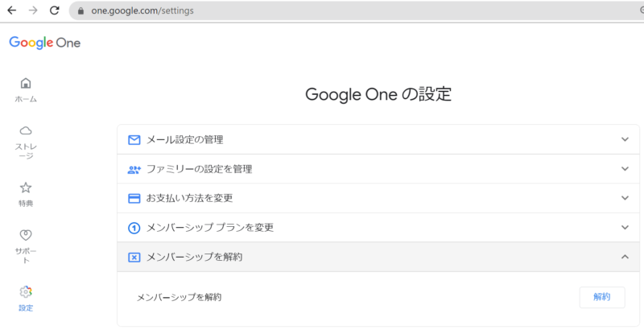Click the 解約 cancel button
644x330 pixels.
pos(602,297)
